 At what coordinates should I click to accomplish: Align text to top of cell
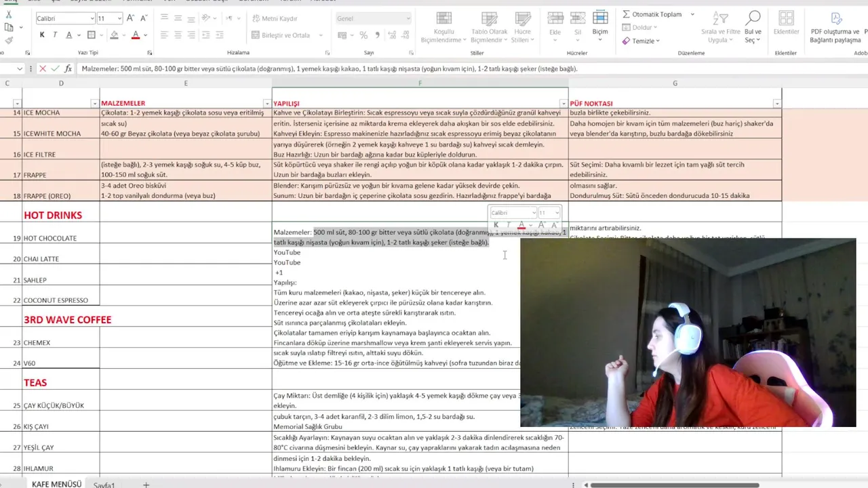[x=164, y=18]
